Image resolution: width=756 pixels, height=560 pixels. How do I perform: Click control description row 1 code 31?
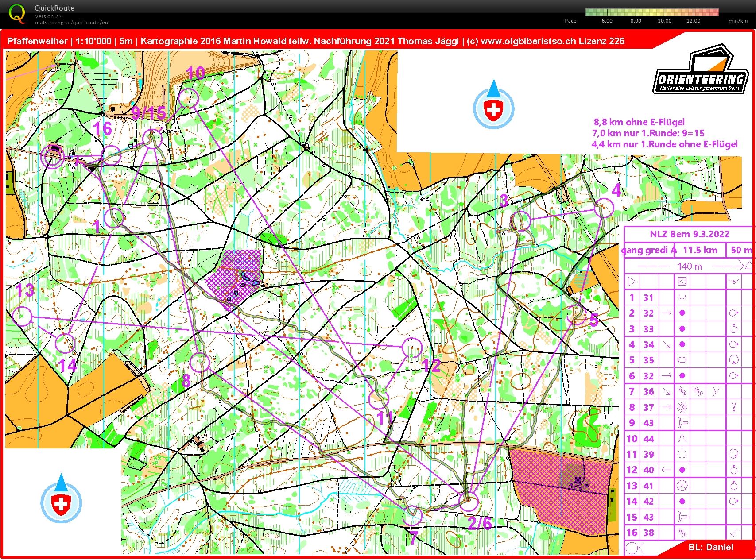pyautogui.click(x=648, y=297)
